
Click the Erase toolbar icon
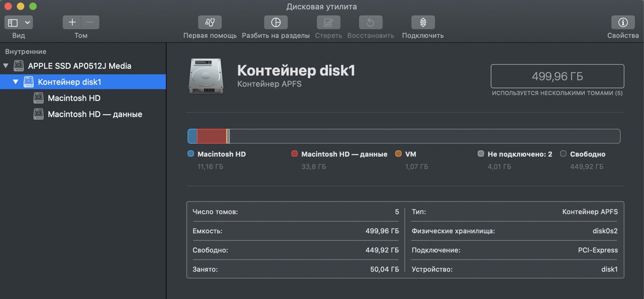[329, 23]
